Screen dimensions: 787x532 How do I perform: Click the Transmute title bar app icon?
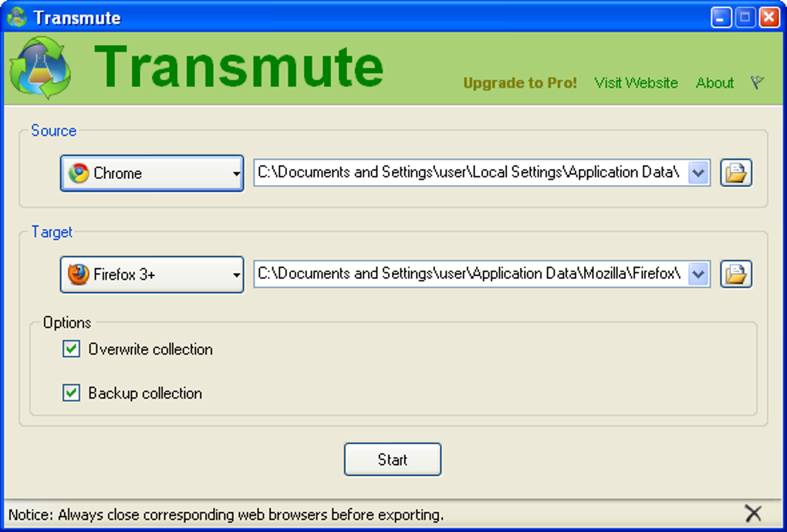click(17, 18)
